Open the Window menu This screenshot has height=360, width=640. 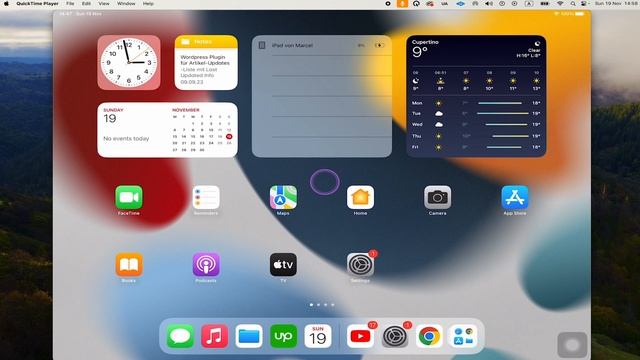click(126, 4)
